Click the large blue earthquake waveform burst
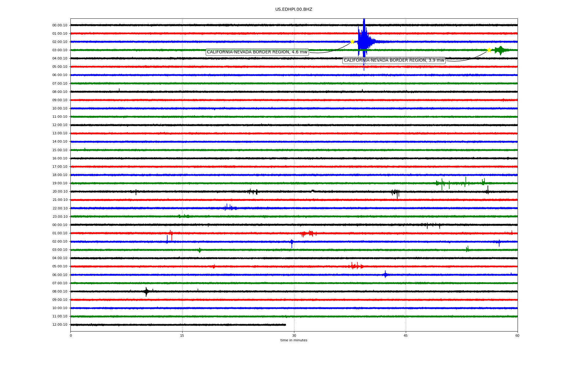 pyautogui.click(x=364, y=42)
